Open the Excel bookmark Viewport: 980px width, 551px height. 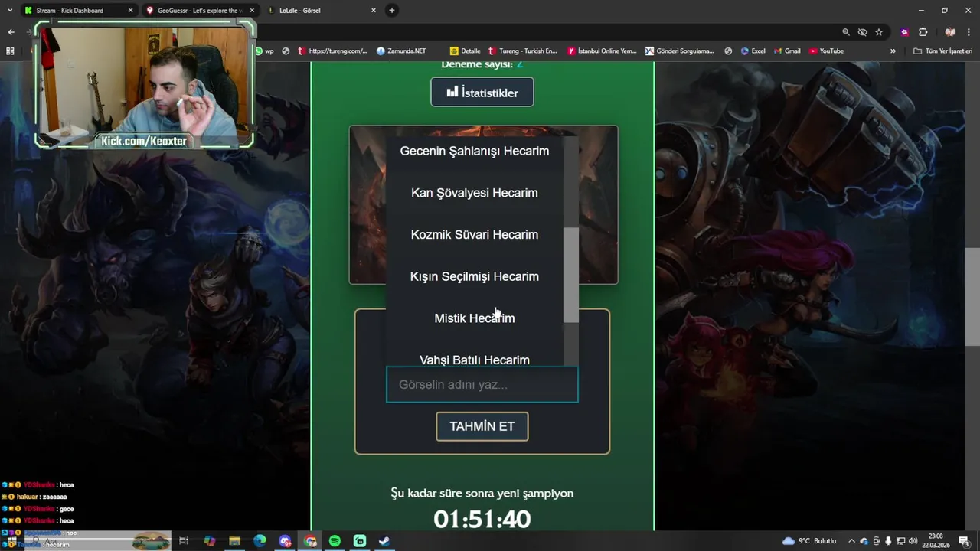[753, 51]
